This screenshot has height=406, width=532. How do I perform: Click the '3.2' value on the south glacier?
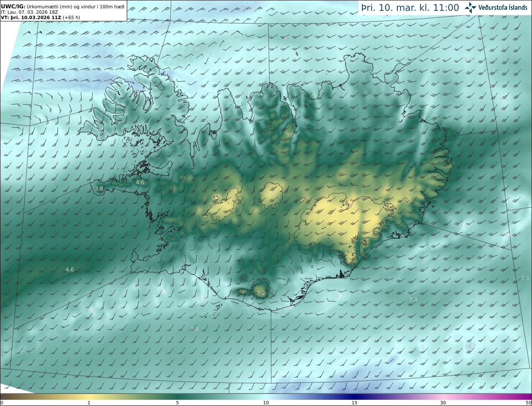pos(261,293)
